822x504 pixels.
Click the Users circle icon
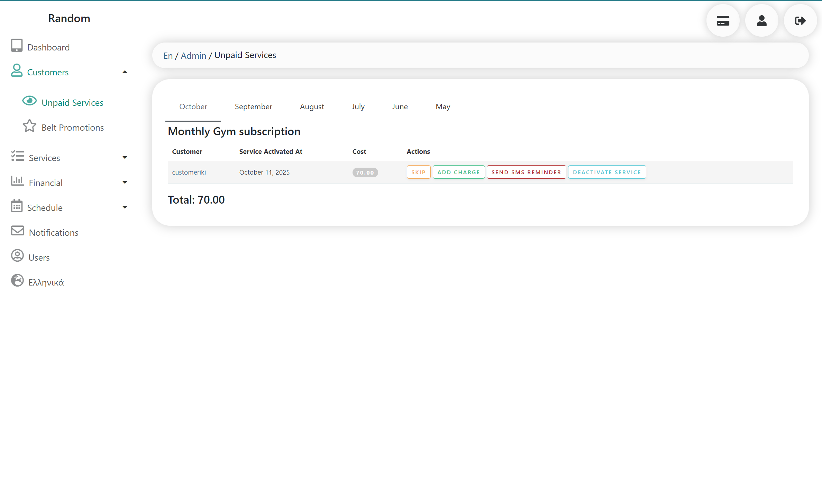click(17, 256)
